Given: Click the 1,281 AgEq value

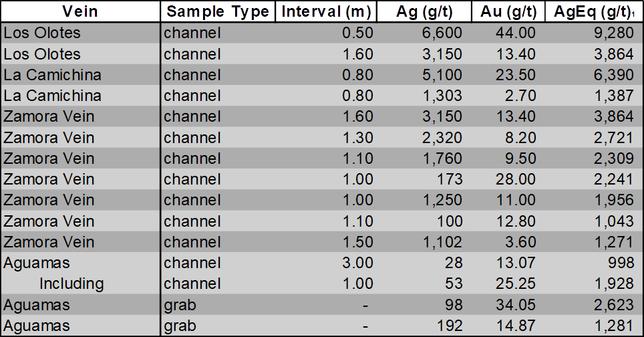Looking at the screenshot, I should [614, 326].
